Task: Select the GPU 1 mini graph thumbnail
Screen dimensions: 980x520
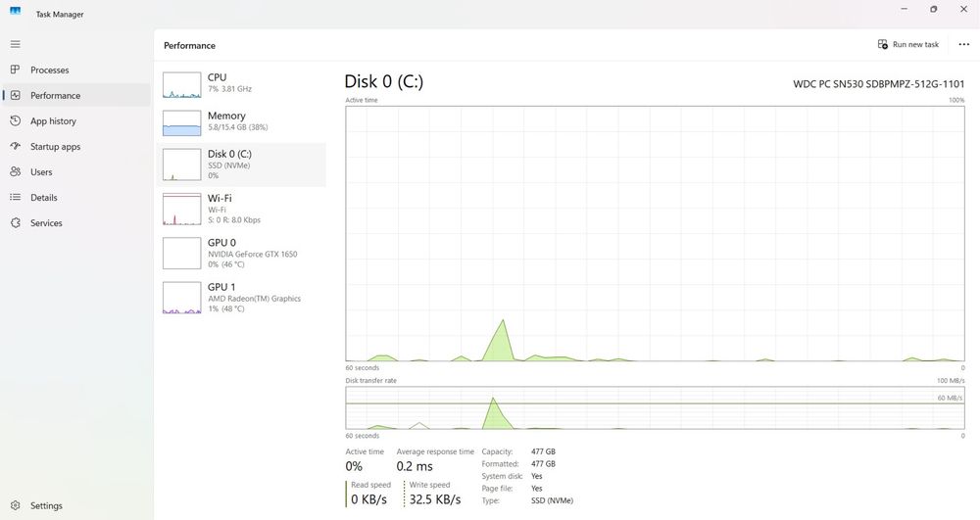Action: (182, 297)
